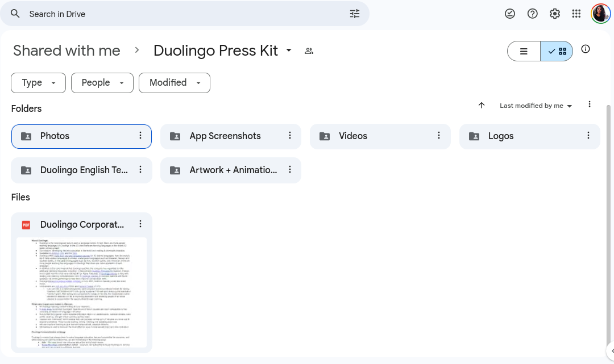Open Google Drive help icon
Image resolution: width=614 pixels, height=364 pixels.
pos(532,13)
